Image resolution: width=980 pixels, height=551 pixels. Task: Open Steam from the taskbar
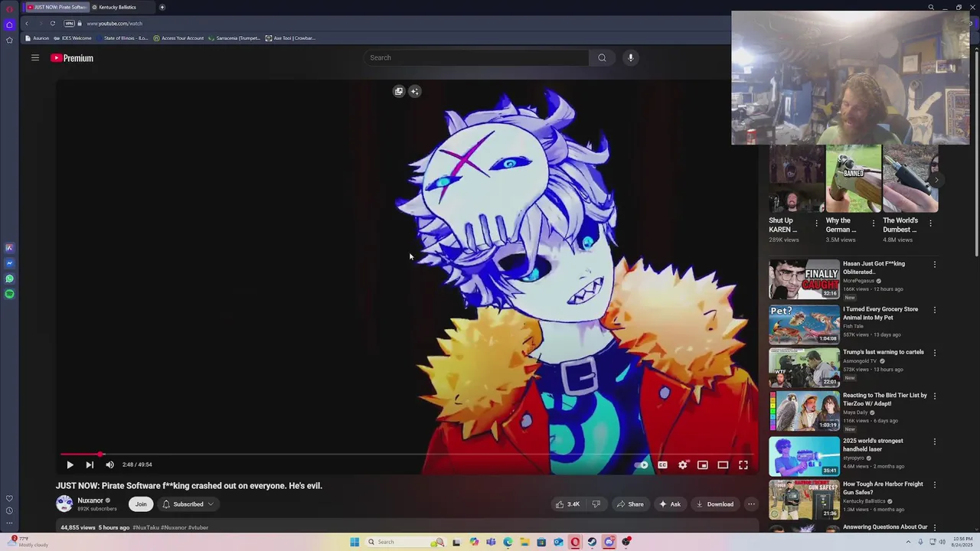tap(592, 542)
